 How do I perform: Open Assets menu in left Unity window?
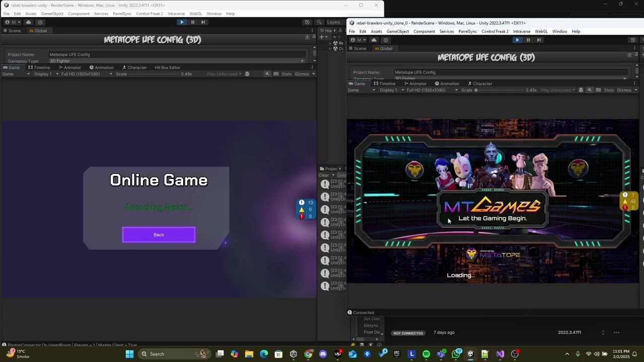(31, 14)
